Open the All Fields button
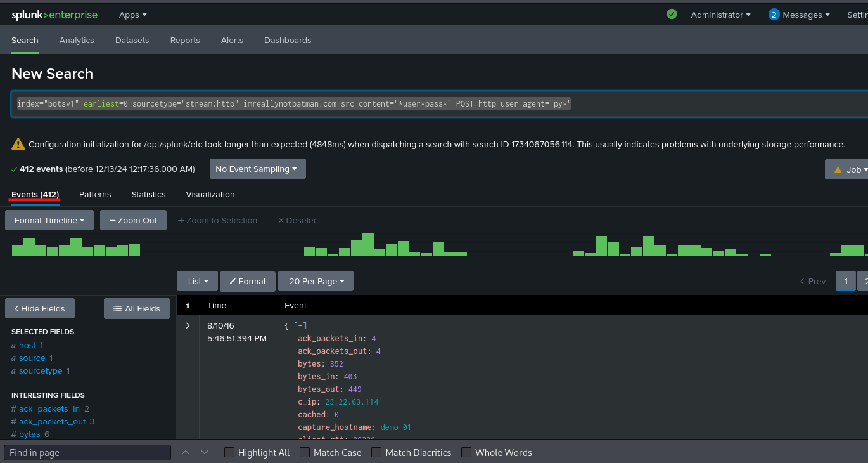The height and width of the screenshot is (463, 868). (137, 308)
